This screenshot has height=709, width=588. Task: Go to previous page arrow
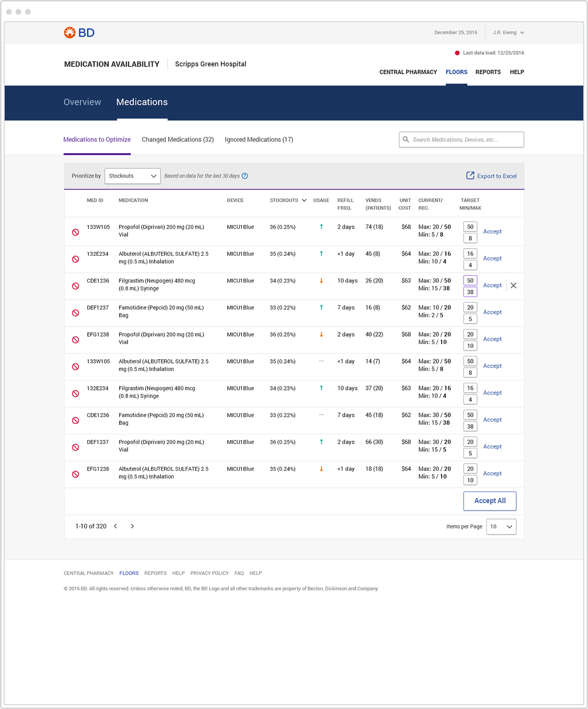115,526
